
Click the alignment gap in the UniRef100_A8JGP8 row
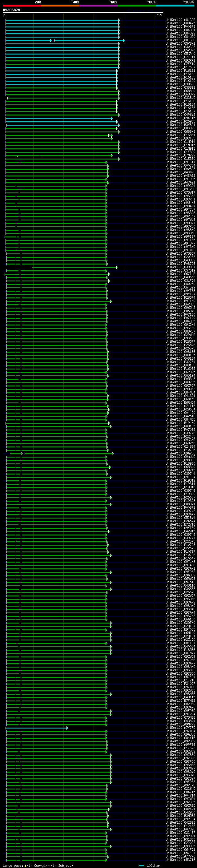coord(53,40)
